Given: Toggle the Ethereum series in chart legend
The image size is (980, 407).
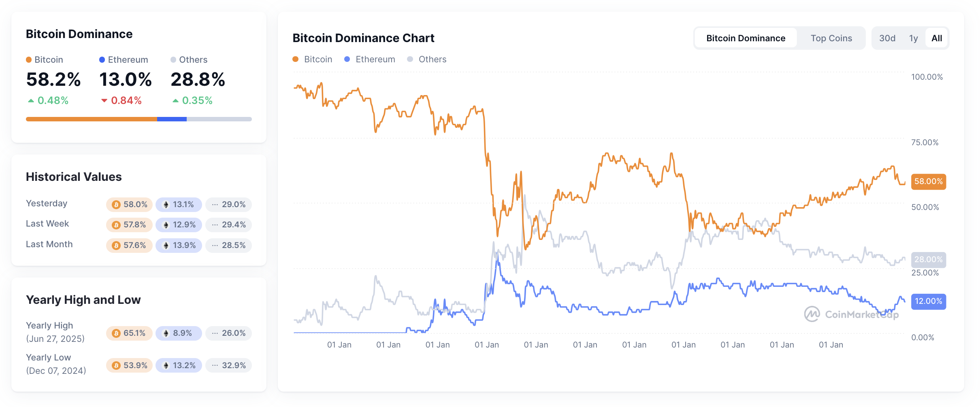Looking at the screenshot, I should [369, 59].
